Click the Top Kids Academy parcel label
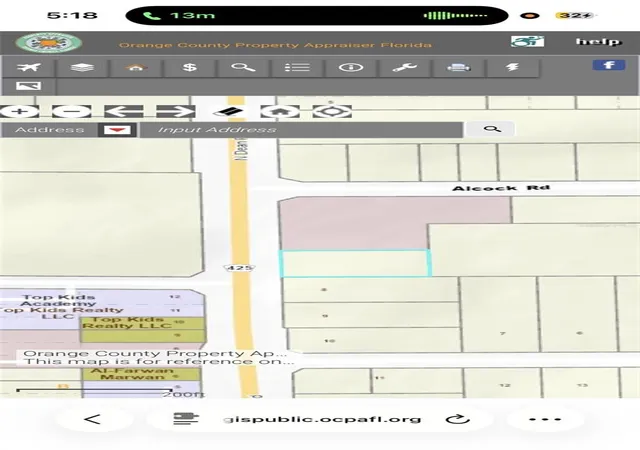Viewport: 640px width, 450px height. pos(59,300)
